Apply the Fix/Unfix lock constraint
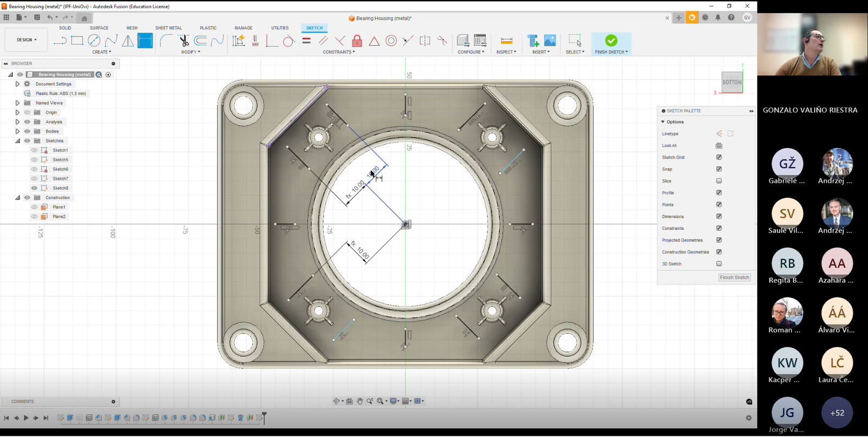The image size is (868, 437). click(357, 41)
